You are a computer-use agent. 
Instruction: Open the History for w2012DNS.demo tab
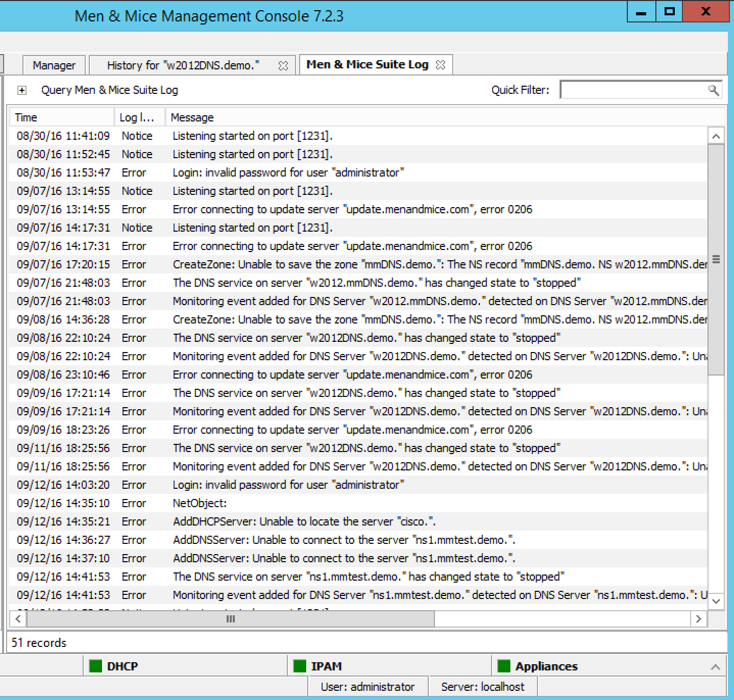click(x=183, y=65)
